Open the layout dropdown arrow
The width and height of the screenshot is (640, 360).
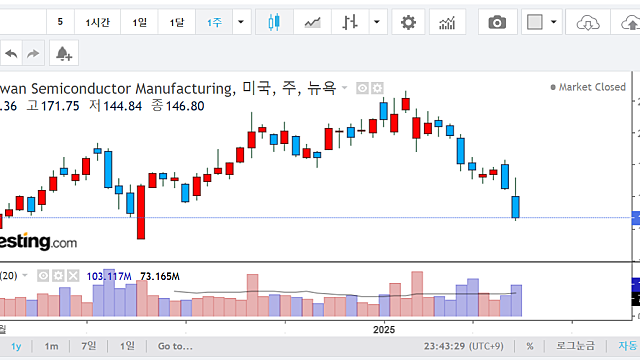tap(554, 22)
